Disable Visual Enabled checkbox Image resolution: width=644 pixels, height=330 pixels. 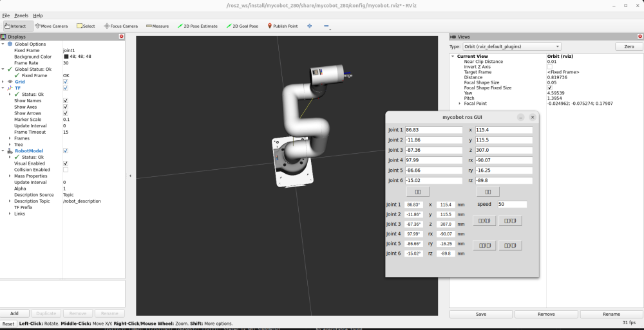66,163
